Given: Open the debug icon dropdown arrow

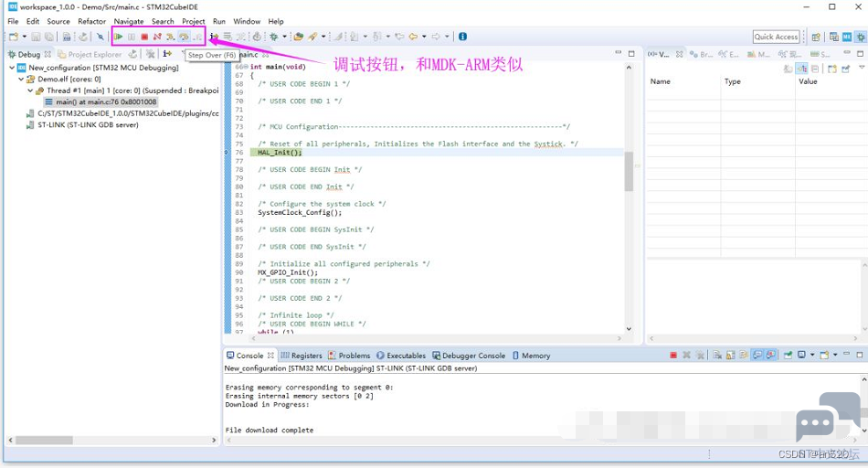Looking at the screenshot, I should pos(284,37).
